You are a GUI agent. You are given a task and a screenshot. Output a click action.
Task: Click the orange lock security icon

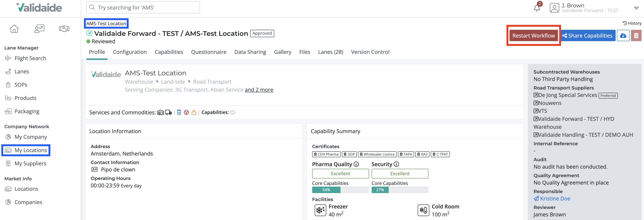pyautogui.click(x=194, y=113)
